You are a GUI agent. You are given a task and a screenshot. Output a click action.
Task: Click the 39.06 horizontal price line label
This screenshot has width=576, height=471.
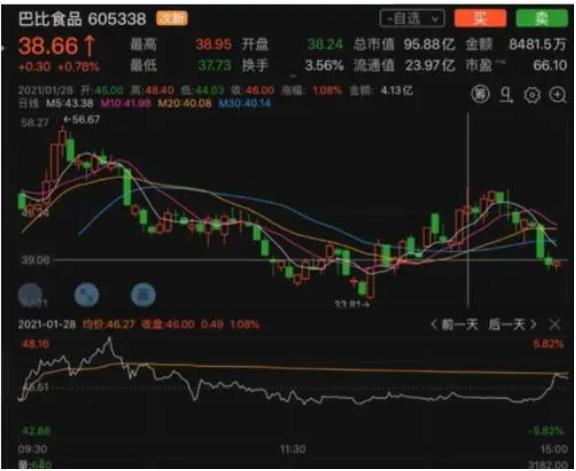coord(35,260)
